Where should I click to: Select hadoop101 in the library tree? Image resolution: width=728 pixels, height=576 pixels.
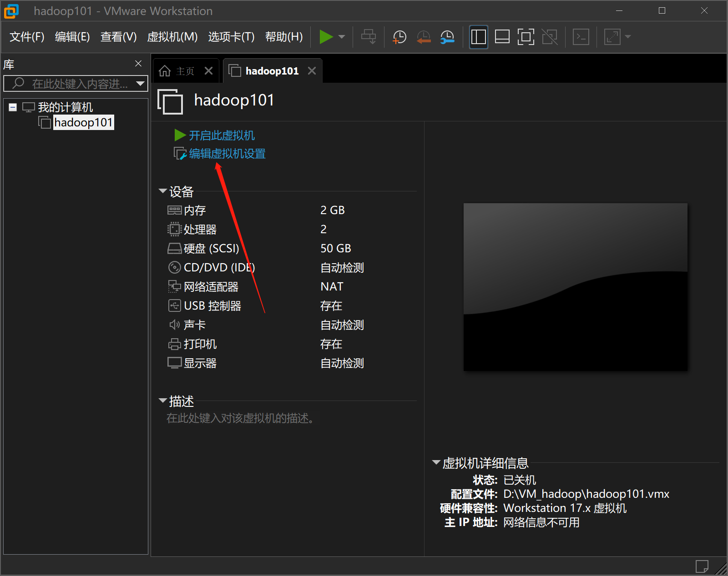click(83, 122)
